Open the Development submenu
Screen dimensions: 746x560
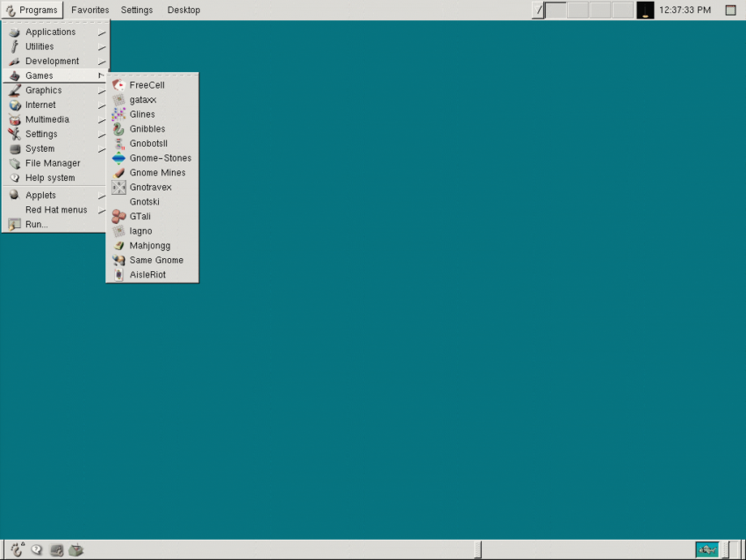click(x=55, y=61)
